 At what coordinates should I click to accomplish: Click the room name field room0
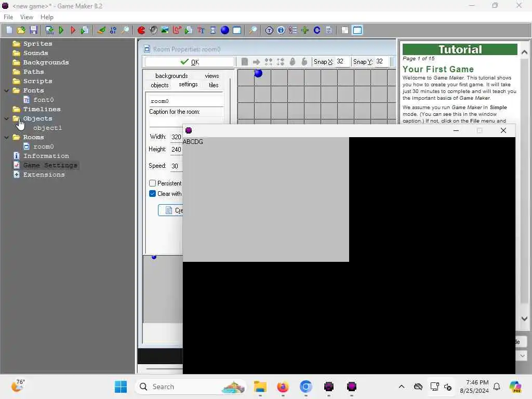pyautogui.click(x=186, y=101)
